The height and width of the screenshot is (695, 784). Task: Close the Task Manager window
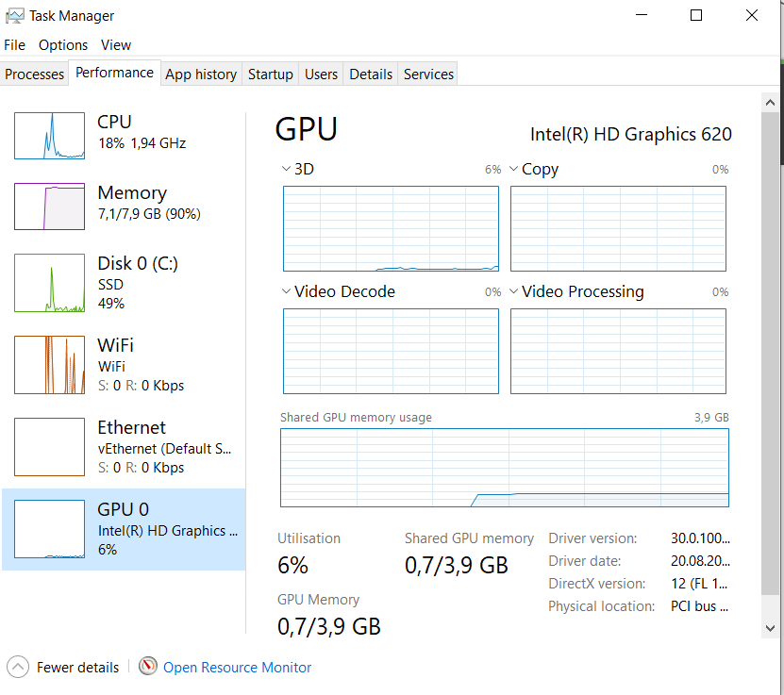point(752,15)
